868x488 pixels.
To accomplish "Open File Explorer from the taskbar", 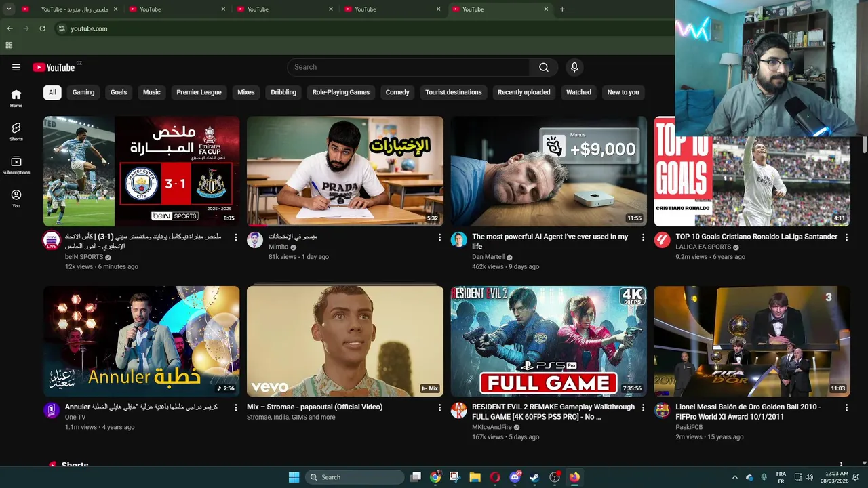I will point(475,477).
